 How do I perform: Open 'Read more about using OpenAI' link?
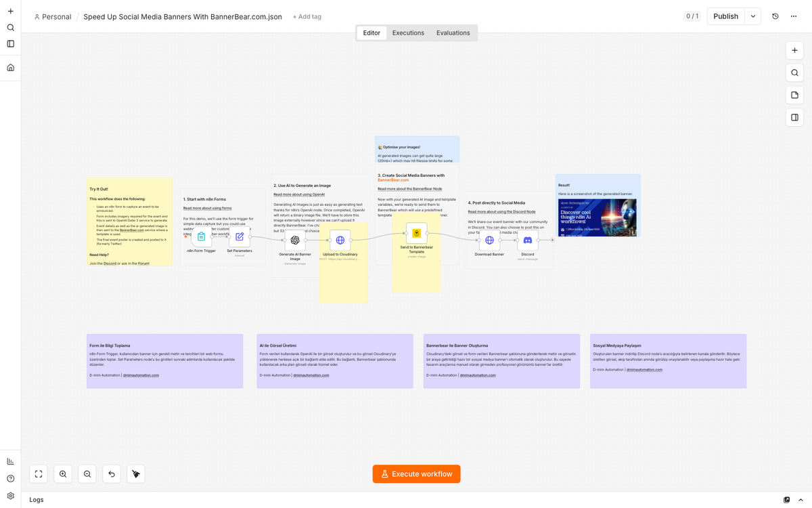click(299, 194)
